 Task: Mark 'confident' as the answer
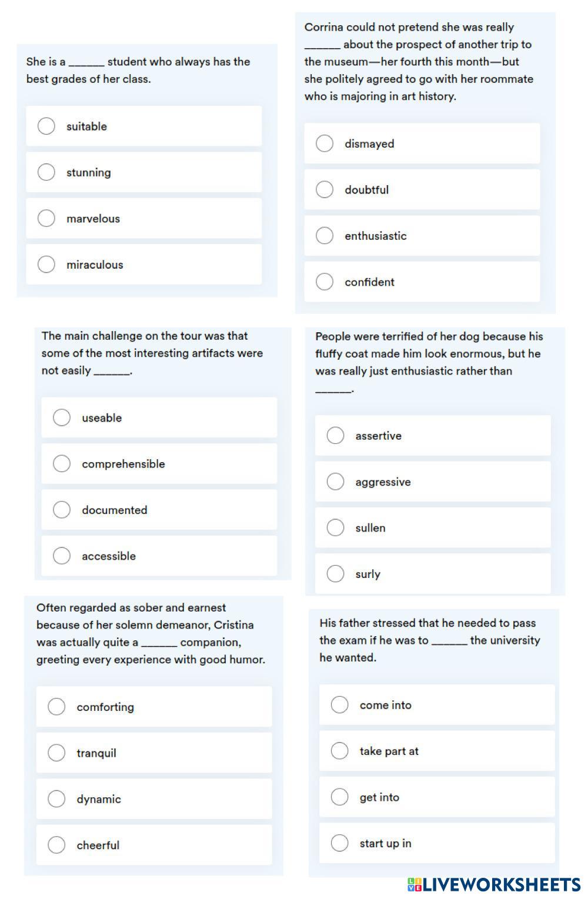[325, 282]
